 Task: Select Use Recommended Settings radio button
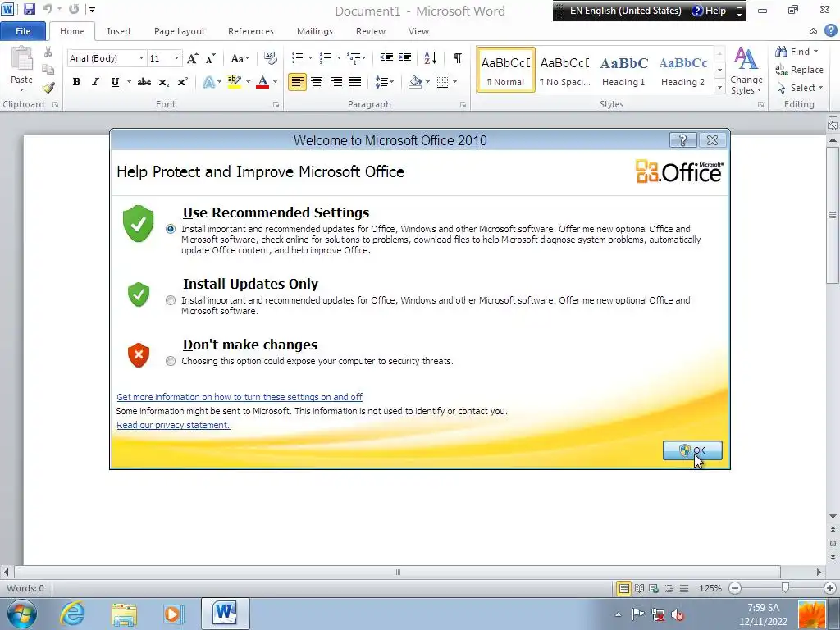tap(171, 229)
